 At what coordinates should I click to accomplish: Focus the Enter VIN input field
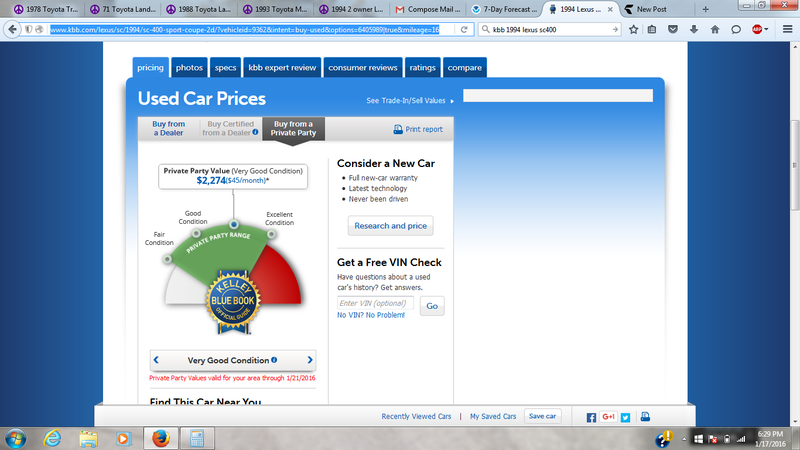375,303
